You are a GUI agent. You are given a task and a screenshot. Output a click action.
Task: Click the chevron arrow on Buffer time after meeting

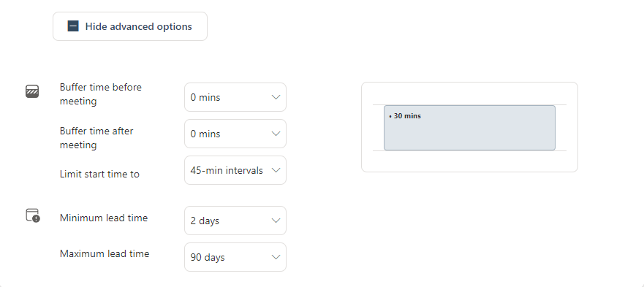276,134
